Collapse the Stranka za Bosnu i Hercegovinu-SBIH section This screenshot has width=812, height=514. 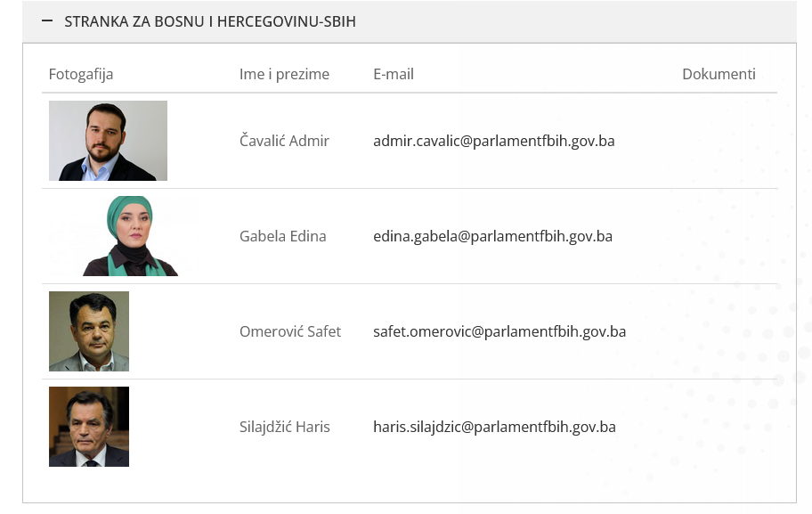pos(210,21)
